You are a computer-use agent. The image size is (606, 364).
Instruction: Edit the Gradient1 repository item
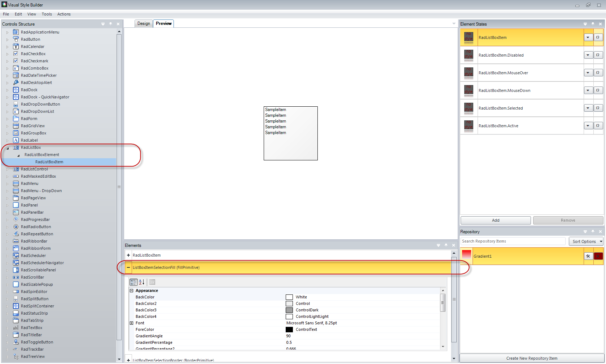pos(588,256)
